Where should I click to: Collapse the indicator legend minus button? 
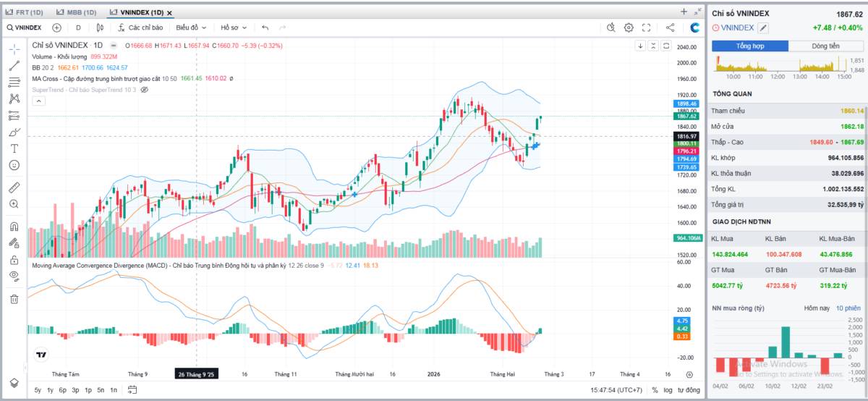click(113, 46)
